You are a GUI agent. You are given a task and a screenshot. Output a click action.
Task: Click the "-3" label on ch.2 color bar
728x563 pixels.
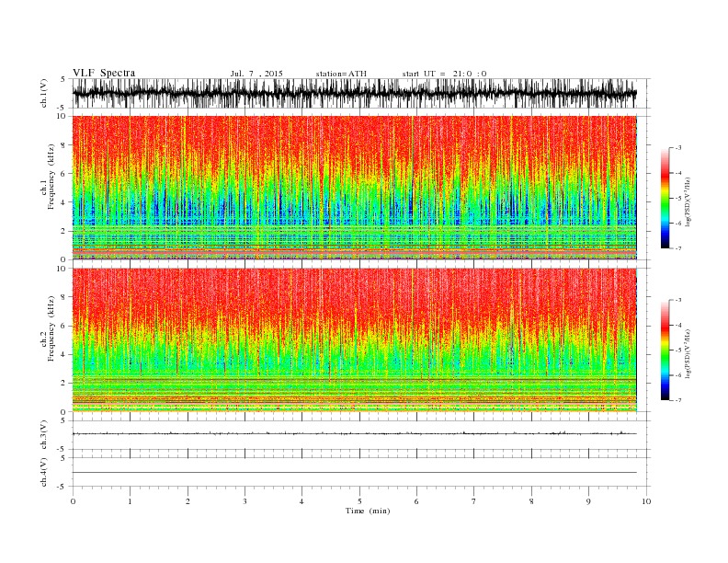tap(678, 300)
